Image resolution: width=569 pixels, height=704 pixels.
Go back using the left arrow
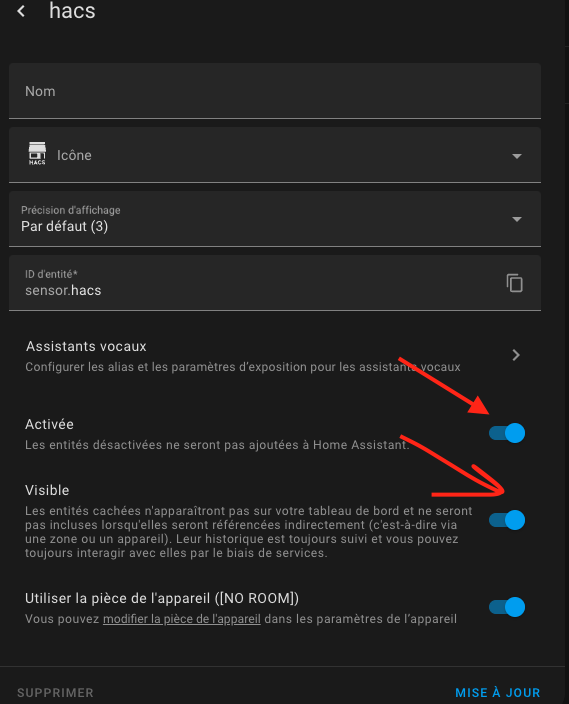tap(21, 11)
